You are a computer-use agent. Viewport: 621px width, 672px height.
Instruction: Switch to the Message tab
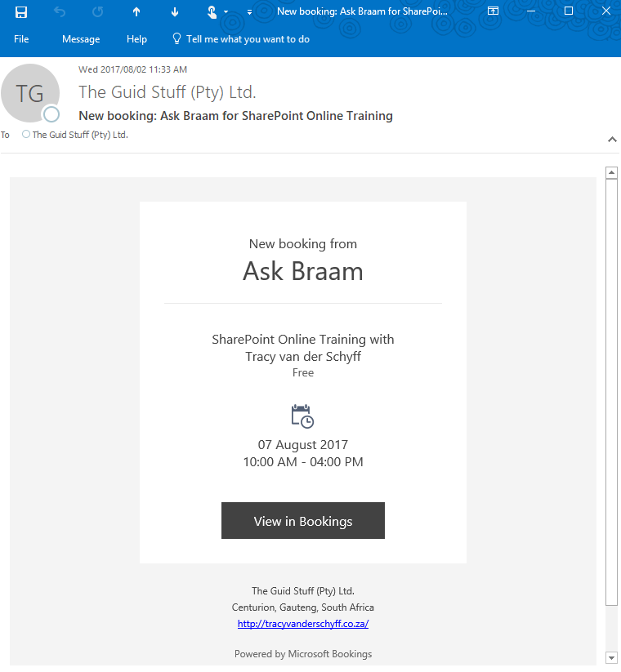(81, 39)
